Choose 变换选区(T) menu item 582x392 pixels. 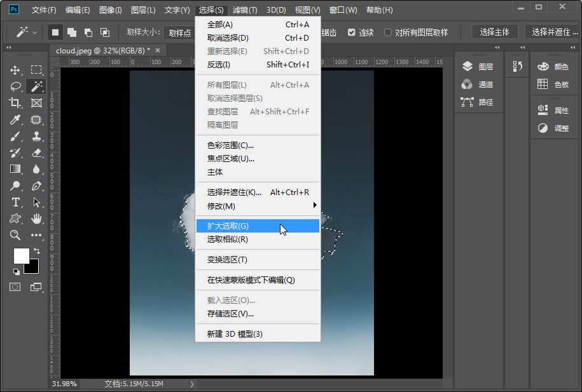coord(258,260)
